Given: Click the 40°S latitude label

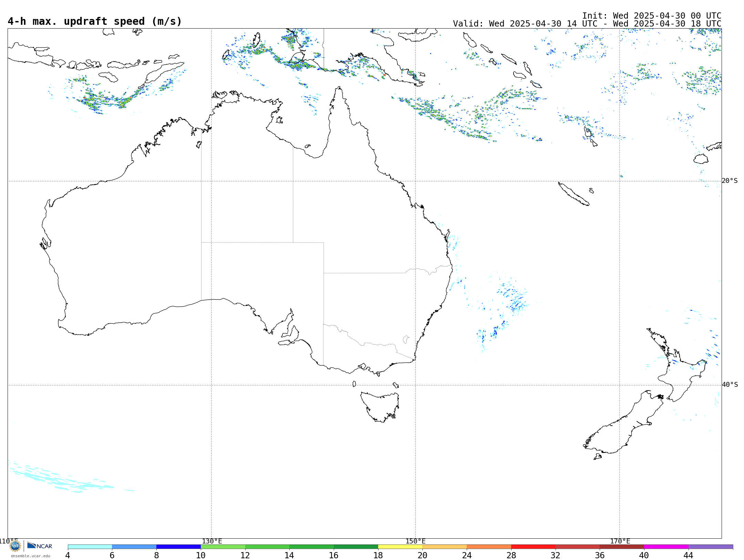Looking at the screenshot, I should 730,385.
